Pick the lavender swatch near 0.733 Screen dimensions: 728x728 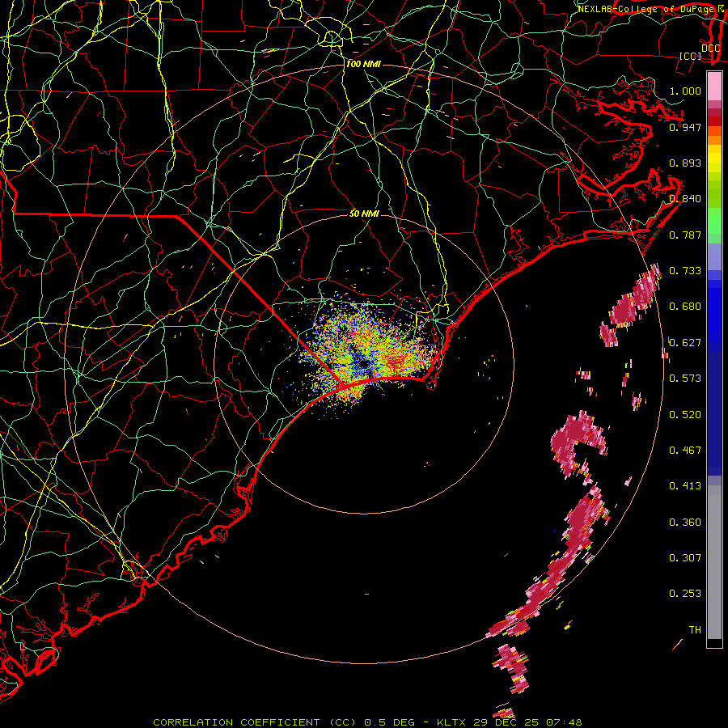coord(714,256)
